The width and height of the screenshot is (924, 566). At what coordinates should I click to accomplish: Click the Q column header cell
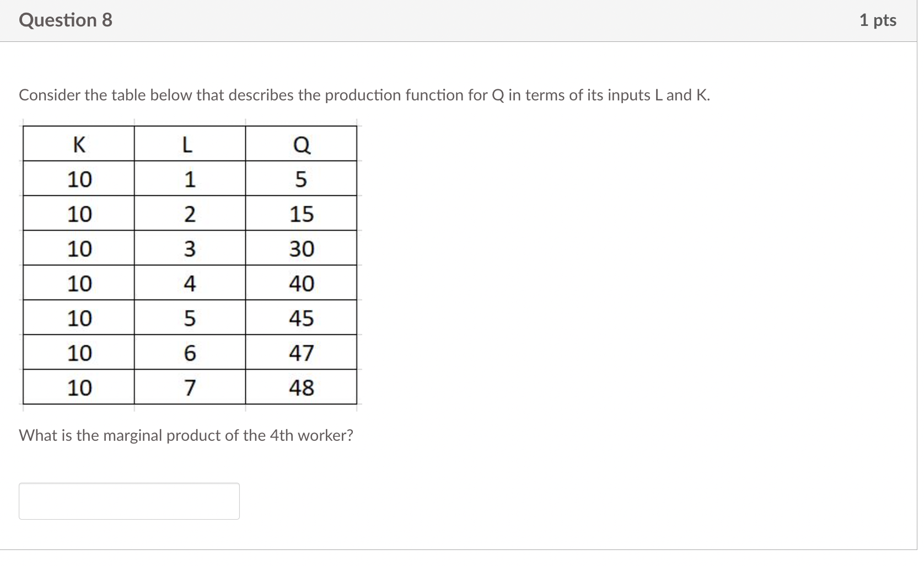300,145
